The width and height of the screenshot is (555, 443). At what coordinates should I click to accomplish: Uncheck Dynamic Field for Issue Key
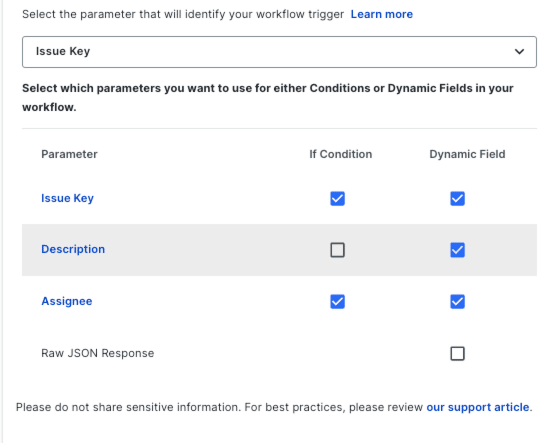[457, 199]
